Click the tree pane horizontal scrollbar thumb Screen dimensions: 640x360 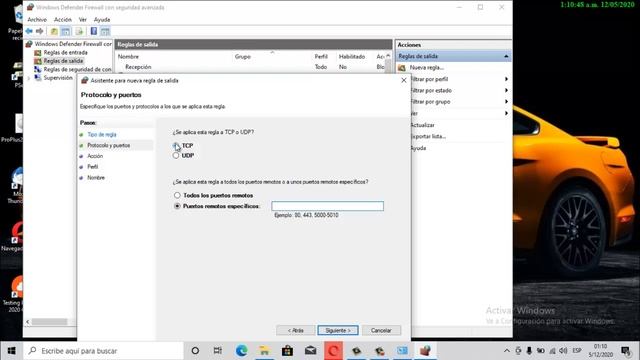click(49, 322)
